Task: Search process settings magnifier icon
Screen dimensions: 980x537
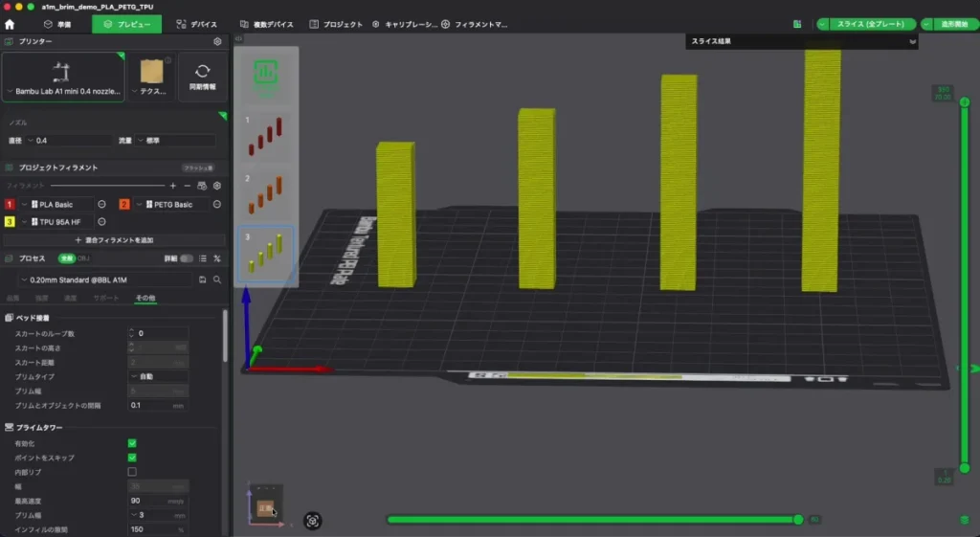Action: pyautogui.click(x=217, y=280)
